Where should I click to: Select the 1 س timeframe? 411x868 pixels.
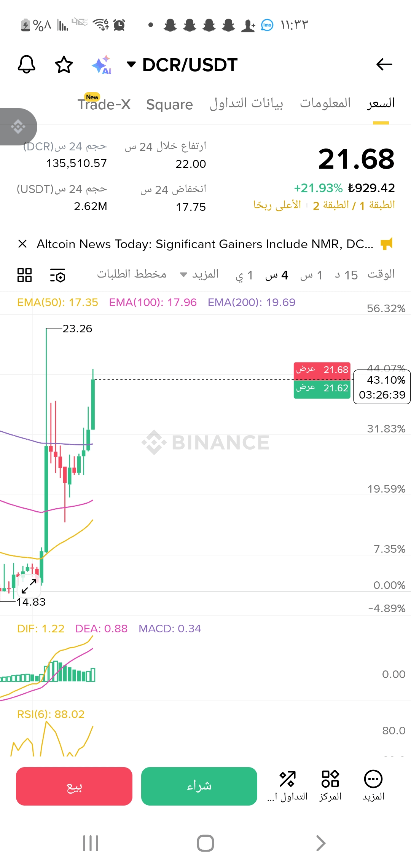click(x=311, y=275)
